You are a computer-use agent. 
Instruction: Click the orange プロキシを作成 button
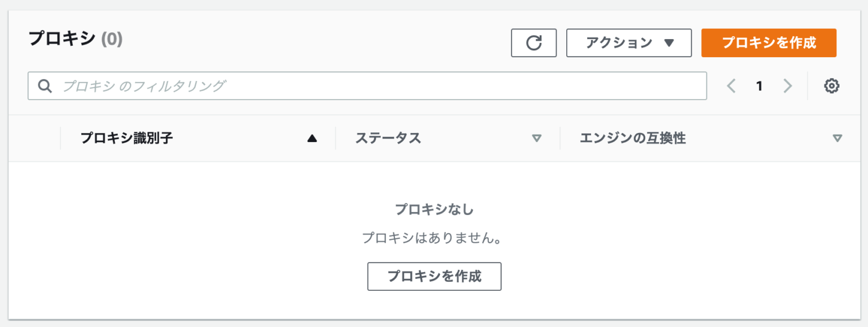[x=769, y=42]
